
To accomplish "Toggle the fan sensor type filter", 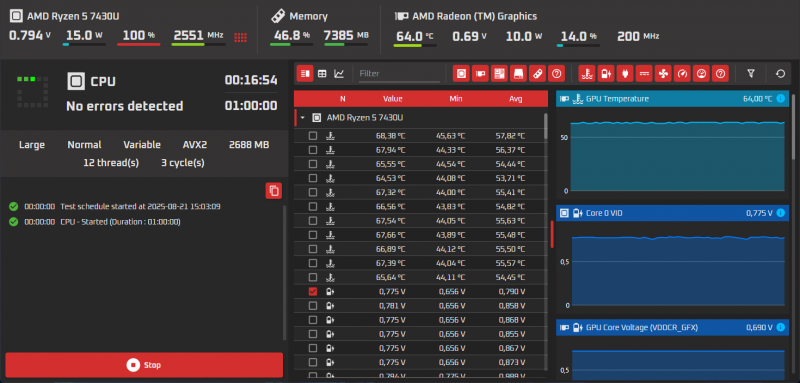I will (663, 74).
